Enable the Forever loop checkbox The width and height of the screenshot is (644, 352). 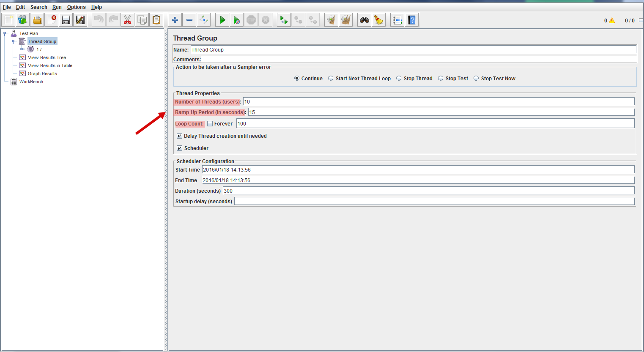pyautogui.click(x=210, y=124)
